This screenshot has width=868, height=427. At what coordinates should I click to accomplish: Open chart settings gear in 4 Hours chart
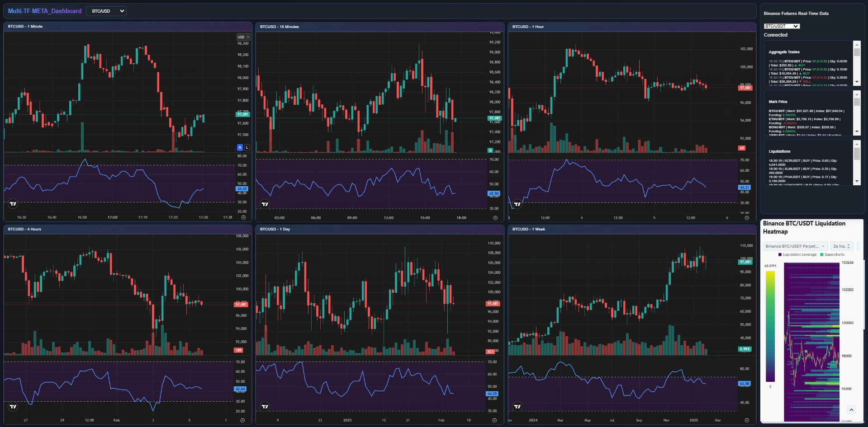[243, 420]
